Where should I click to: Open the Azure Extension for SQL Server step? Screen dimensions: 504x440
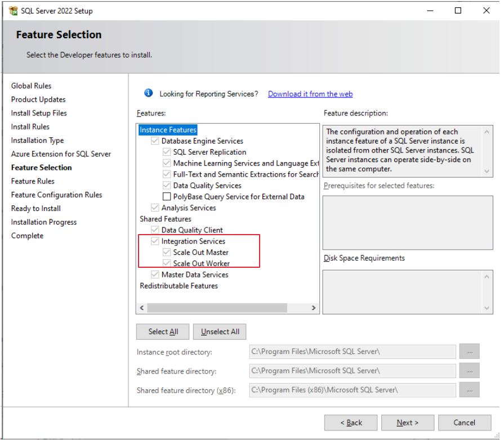click(61, 154)
